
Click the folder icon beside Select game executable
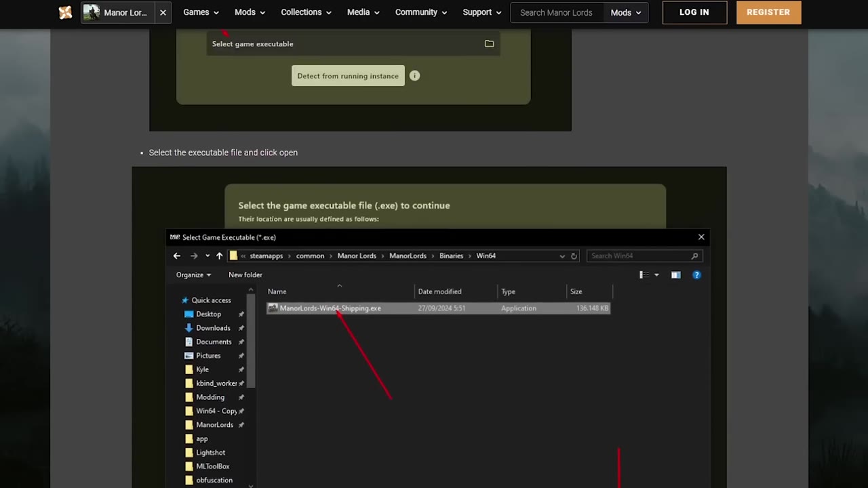tap(489, 43)
